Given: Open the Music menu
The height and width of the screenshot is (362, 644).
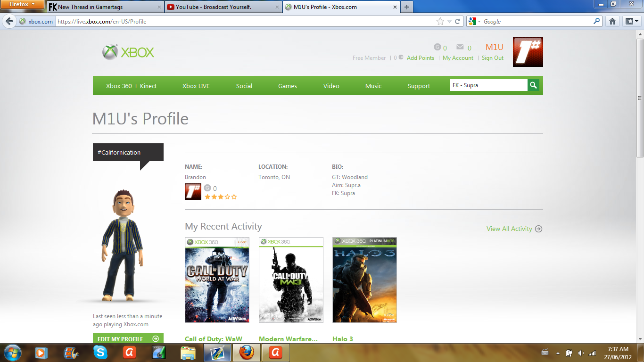Looking at the screenshot, I should (x=373, y=86).
